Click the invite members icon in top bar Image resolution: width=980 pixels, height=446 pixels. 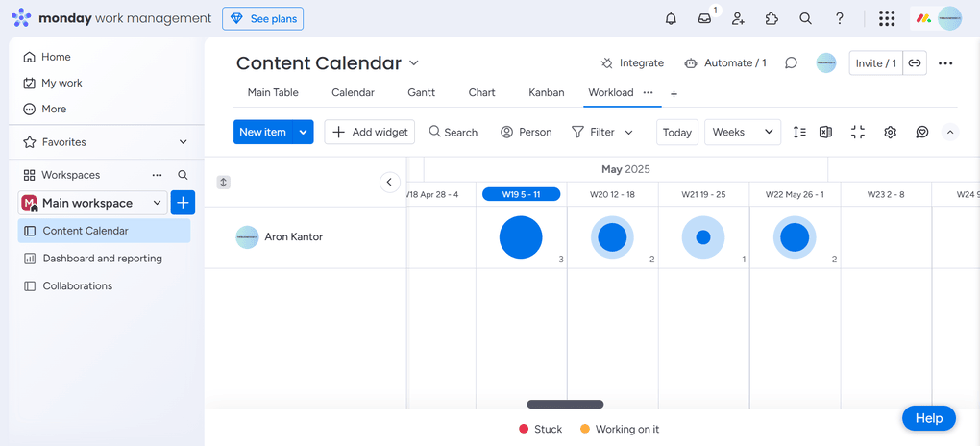click(738, 18)
